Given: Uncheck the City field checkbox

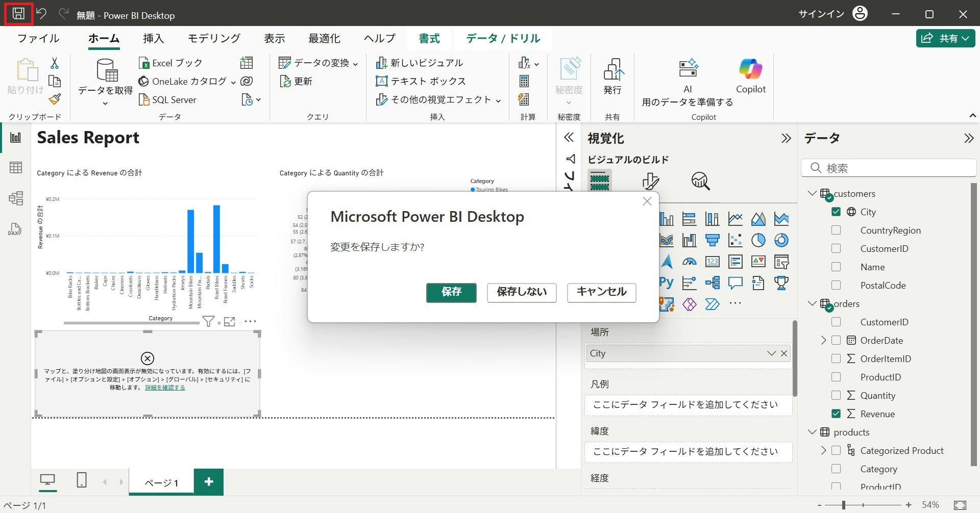Looking at the screenshot, I should [836, 212].
